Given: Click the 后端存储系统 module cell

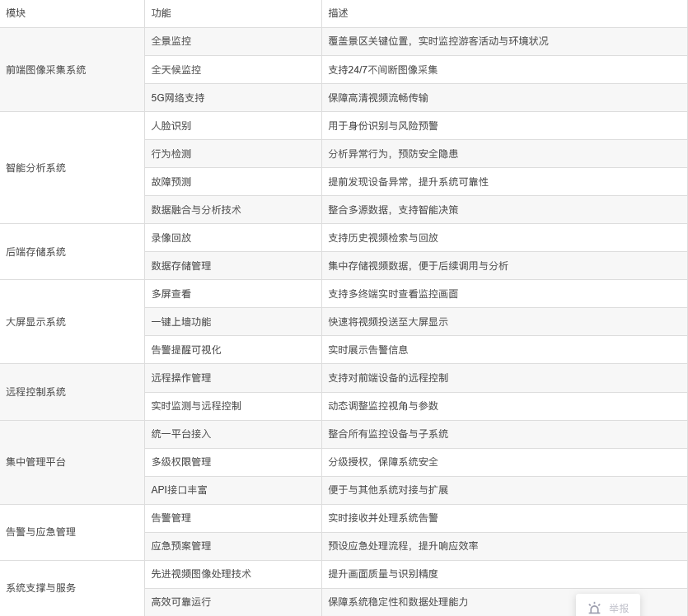Looking at the screenshot, I should pos(36,251).
